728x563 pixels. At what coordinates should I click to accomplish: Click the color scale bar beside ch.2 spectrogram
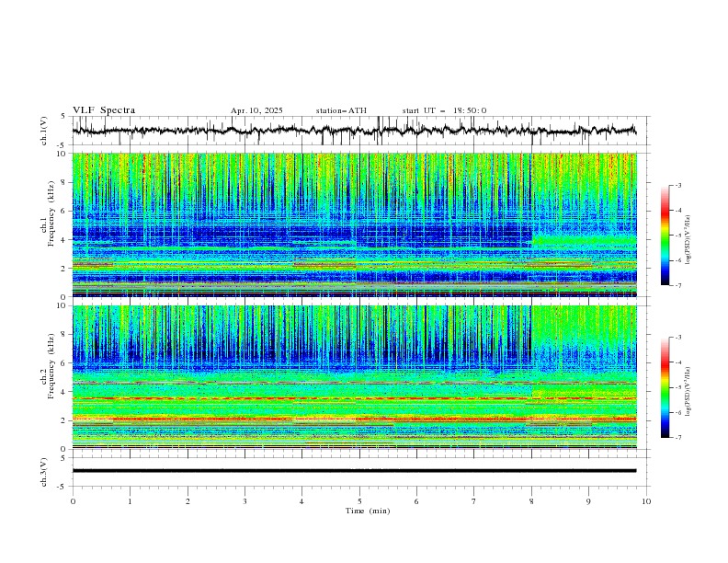[665, 387]
